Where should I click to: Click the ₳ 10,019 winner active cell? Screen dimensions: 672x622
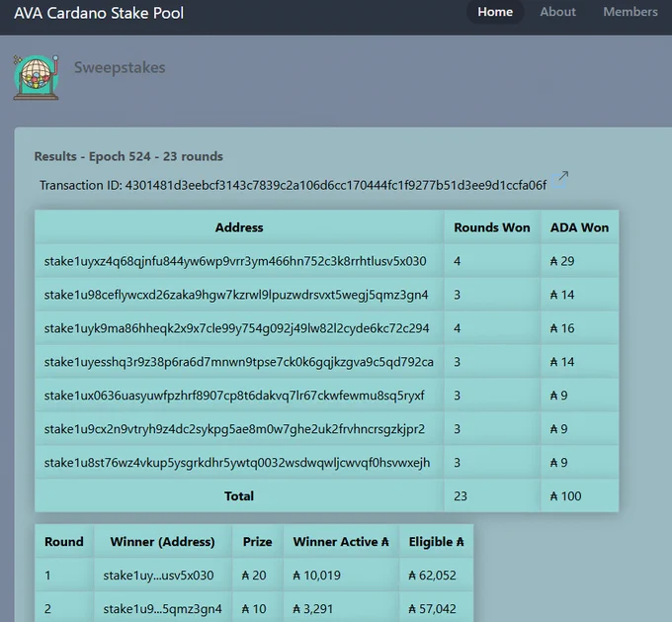341,576
